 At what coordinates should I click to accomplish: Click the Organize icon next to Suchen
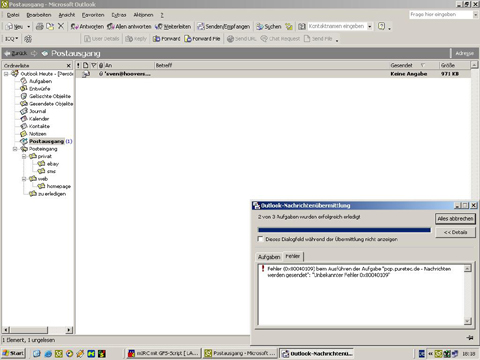click(x=289, y=26)
